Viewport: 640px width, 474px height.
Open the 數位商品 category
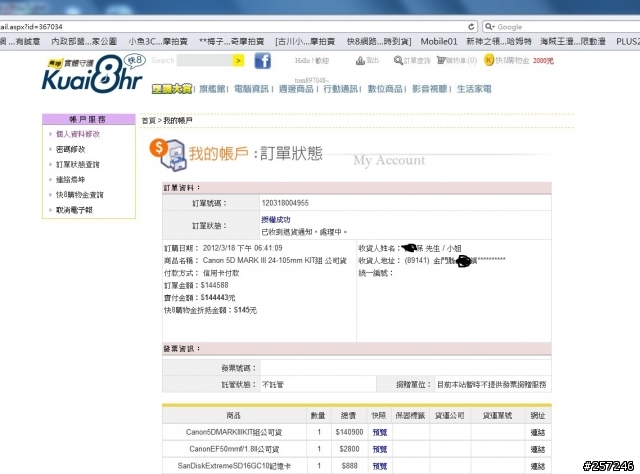[x=385, y=89]
